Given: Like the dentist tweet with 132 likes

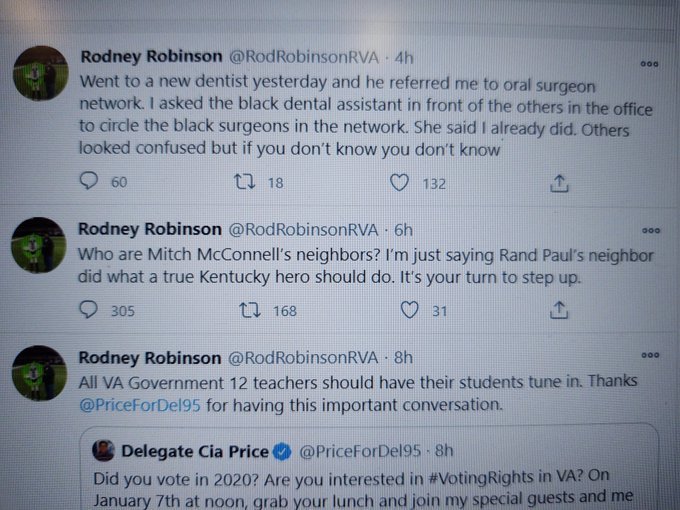Looking at the screenshot, I should click(399, 183).
